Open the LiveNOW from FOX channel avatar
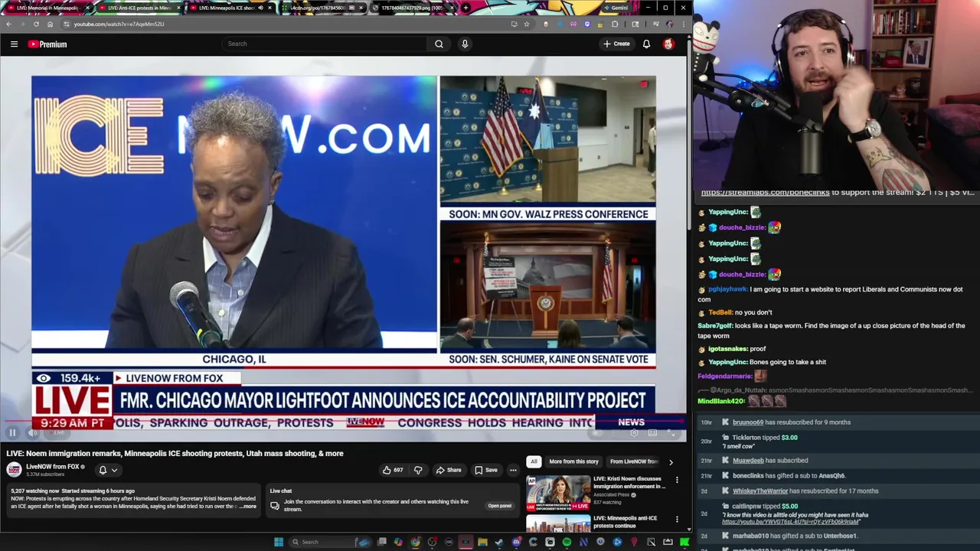Image resolution: width=980 pixels, height=551 pixels. click(14, 470)
